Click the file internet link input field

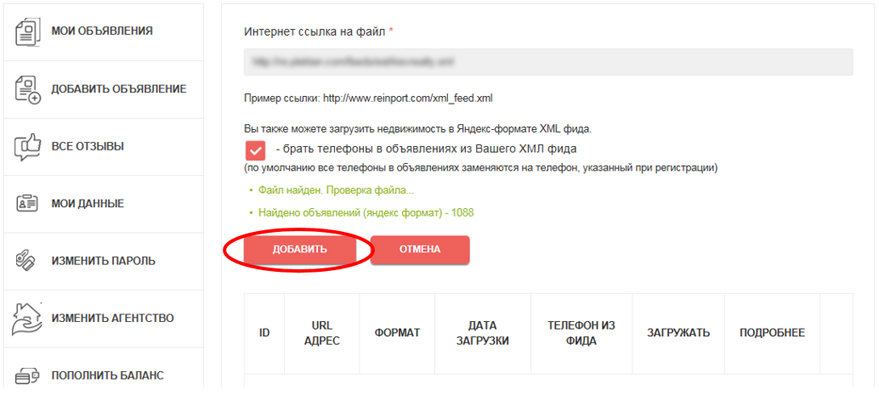pos(548,62)
